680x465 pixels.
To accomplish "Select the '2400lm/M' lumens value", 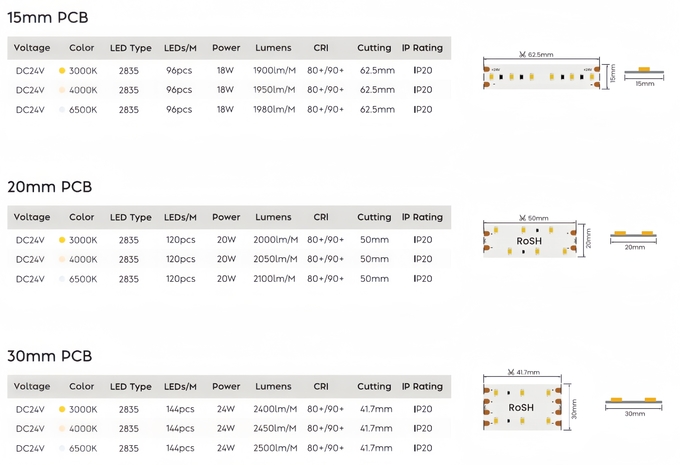I will pos(275,409).
